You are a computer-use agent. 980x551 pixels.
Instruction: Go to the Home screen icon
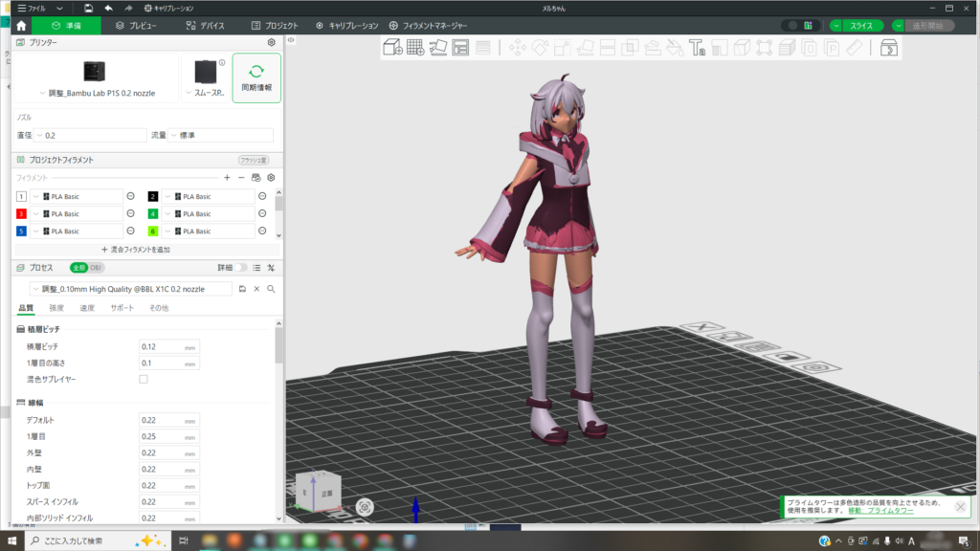21,26
